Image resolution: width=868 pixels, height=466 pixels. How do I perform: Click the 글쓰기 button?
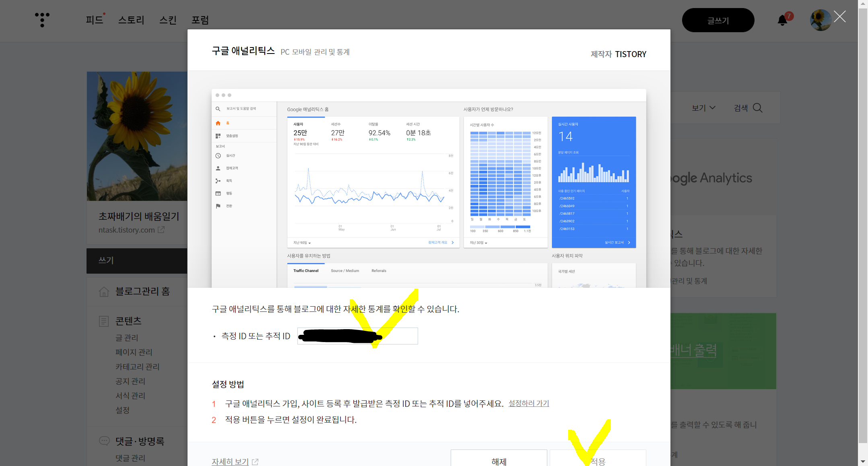[x=718, y=20]
